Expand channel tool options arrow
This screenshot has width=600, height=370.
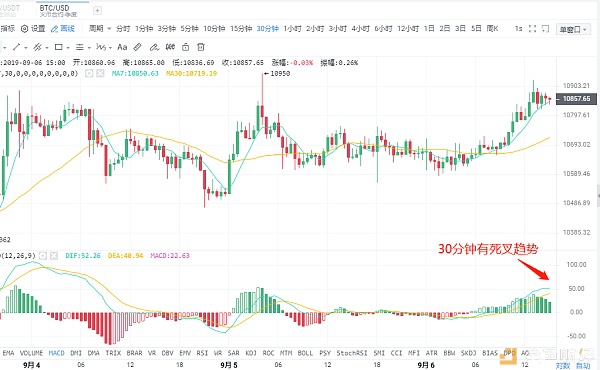click(x=47, y=48)
